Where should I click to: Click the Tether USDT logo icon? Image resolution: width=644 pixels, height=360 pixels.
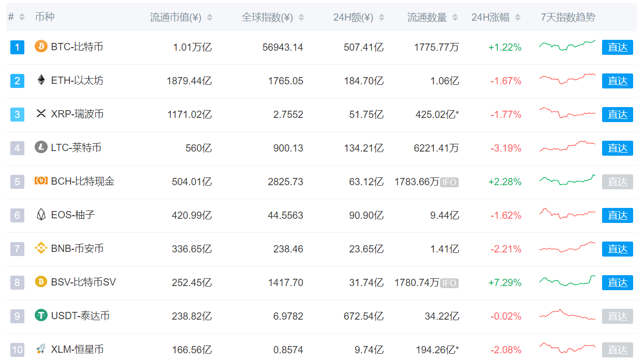[41, 316]
